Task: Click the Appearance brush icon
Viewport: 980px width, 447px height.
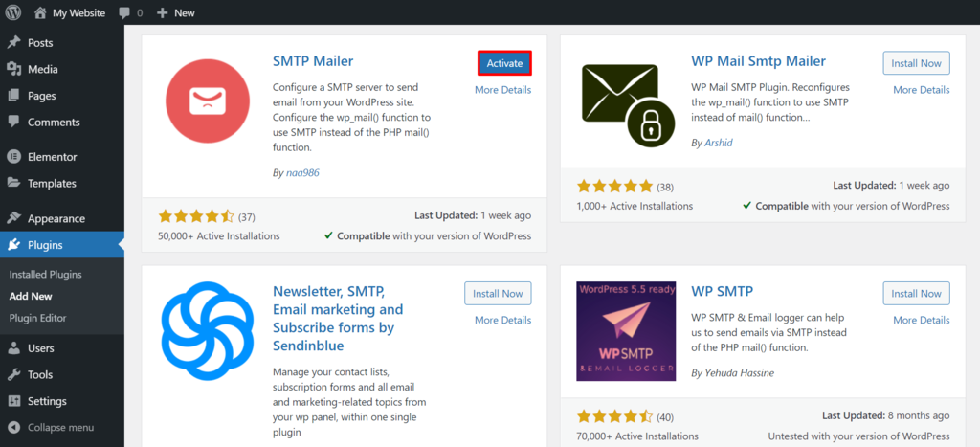Action: coord(14,218)
